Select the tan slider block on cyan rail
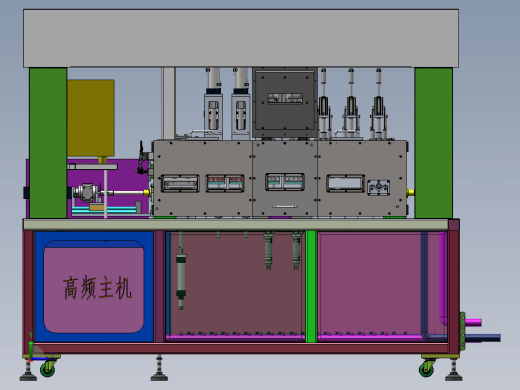 click(x=97, y=208)
